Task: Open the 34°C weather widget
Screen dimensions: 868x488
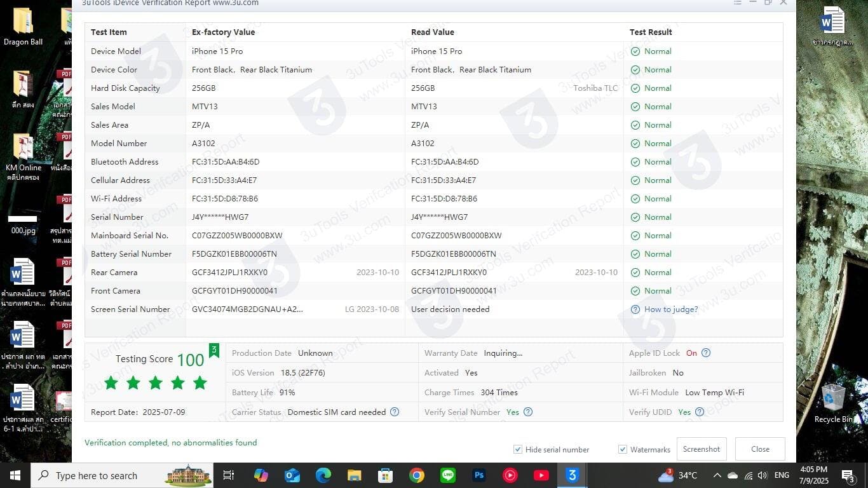Action: (679, 475)
